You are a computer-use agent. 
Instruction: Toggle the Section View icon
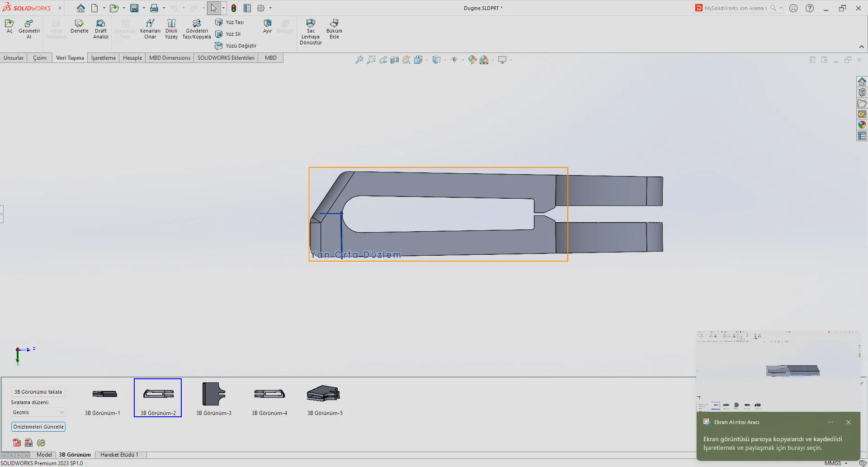click(x=394, y=60)
